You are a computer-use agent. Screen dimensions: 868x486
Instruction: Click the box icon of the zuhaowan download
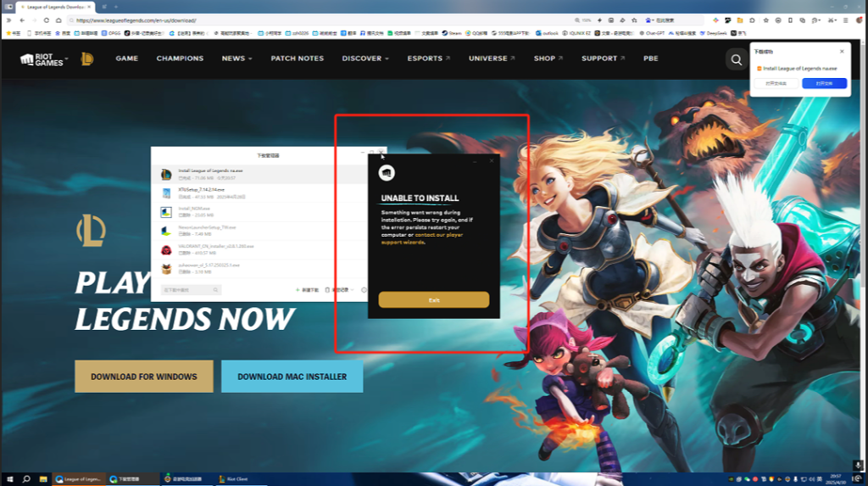(166, 269)
